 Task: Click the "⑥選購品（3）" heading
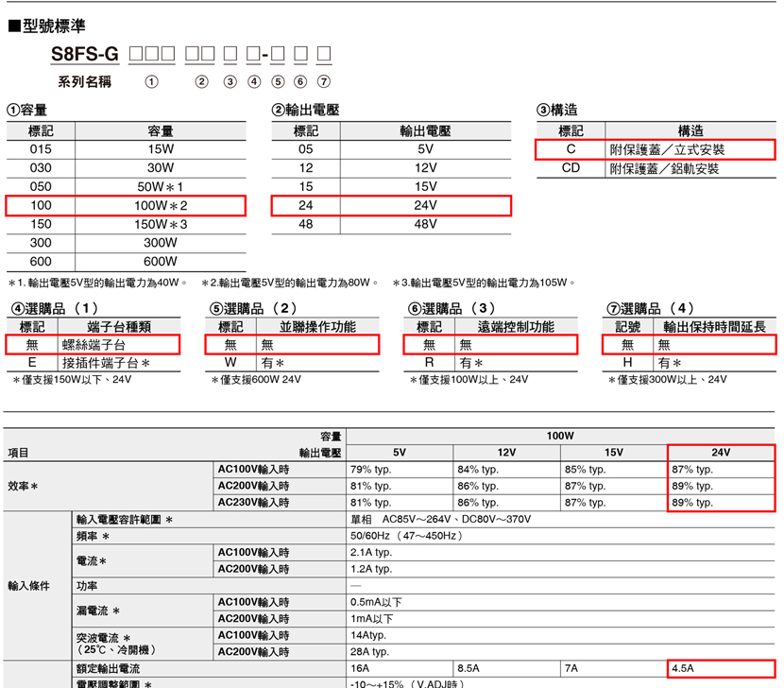pyautogui.click(x=451, y=308)
